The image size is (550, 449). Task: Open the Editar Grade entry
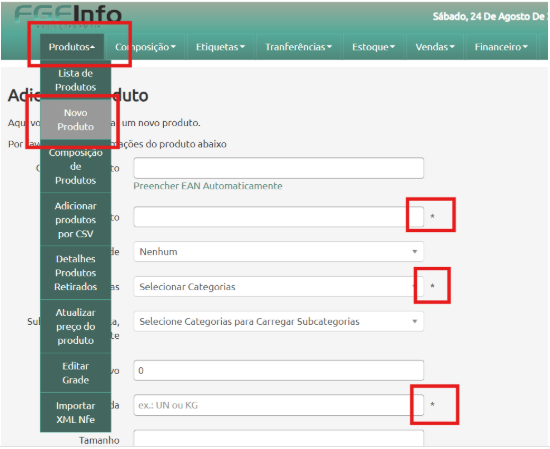point(76,373)
